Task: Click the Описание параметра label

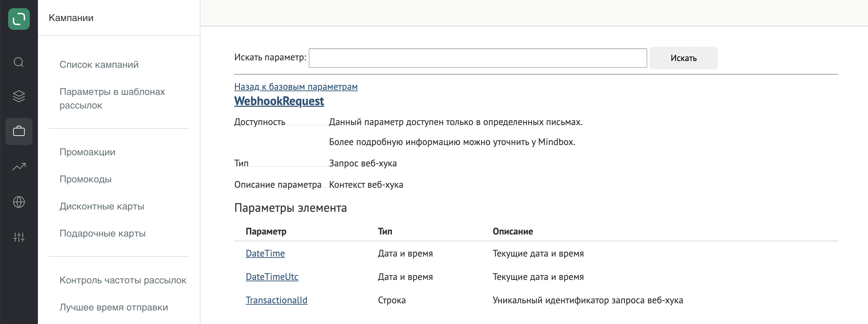Action: (x=278, y=185)
